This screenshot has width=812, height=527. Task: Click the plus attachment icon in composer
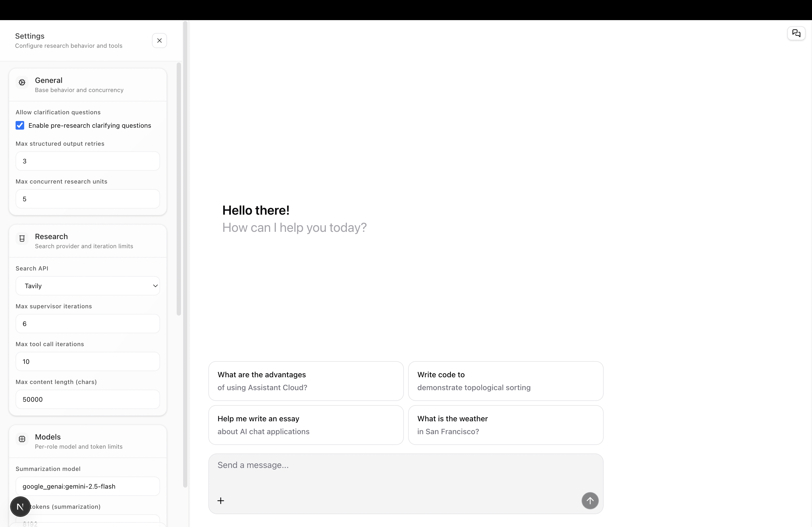pyautogui.click(x=221, y=500)
